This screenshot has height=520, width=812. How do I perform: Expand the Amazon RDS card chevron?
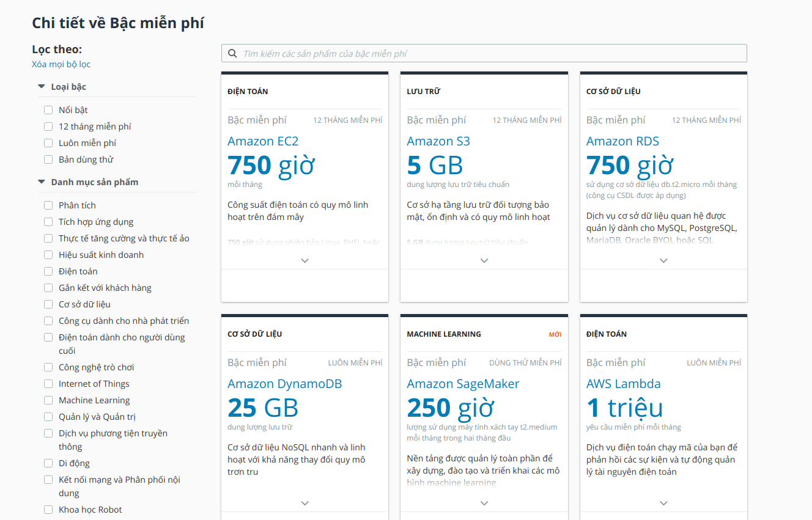click(x=663, y=261)
